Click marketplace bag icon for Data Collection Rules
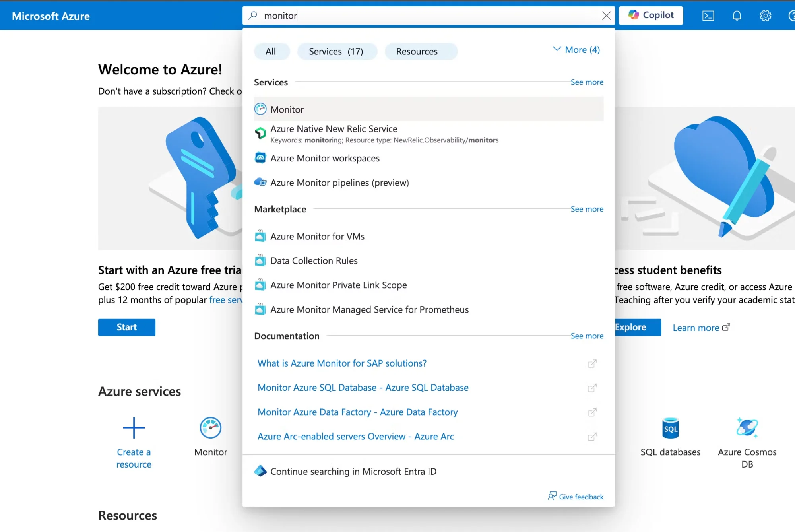This screenshot has width=795, height=532. pos(260,260)
